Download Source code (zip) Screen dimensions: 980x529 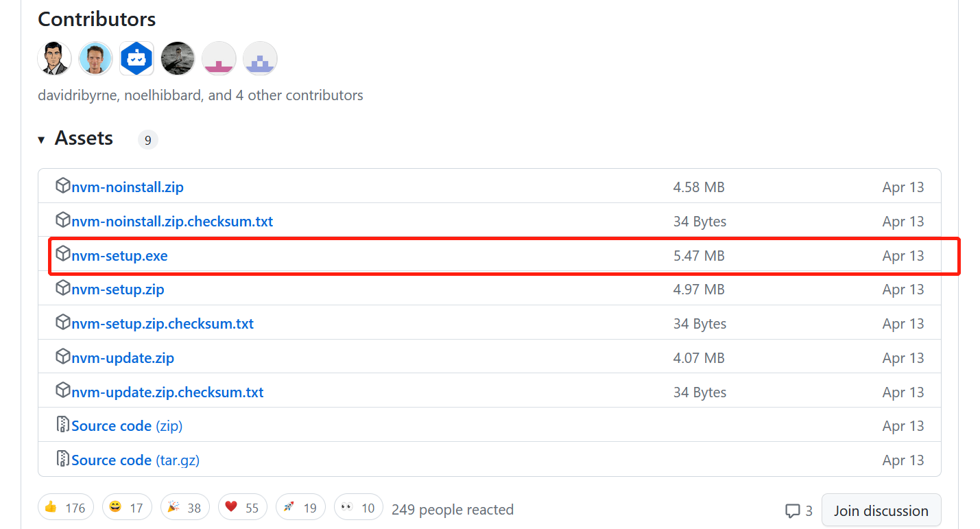127,426
